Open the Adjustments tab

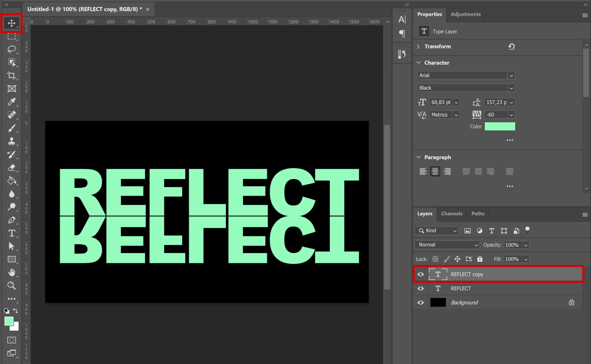[x=465, y=14]
